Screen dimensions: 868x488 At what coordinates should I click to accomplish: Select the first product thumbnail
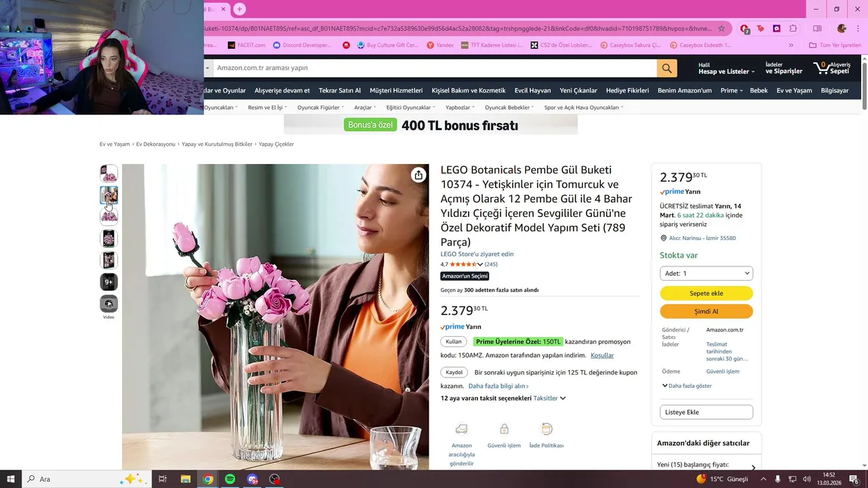click(108, 174)
